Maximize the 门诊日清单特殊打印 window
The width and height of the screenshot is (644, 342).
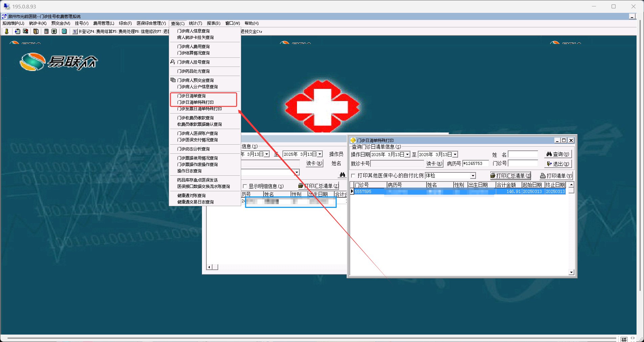tap(564, 140)
